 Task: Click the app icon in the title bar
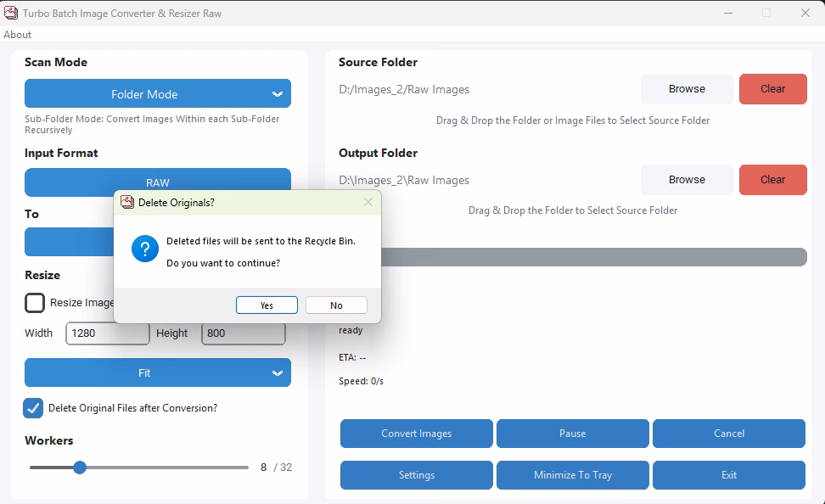pyautogui.click(x=10, y=13)
